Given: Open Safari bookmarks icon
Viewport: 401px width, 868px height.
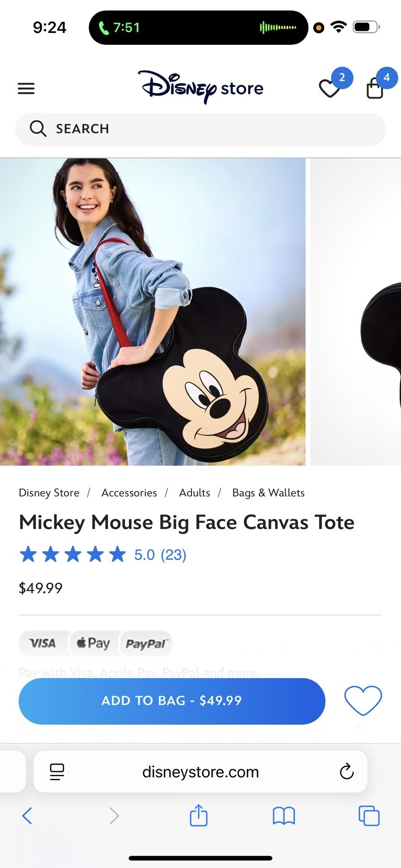Looking at the screenshot, I should 284,816.
